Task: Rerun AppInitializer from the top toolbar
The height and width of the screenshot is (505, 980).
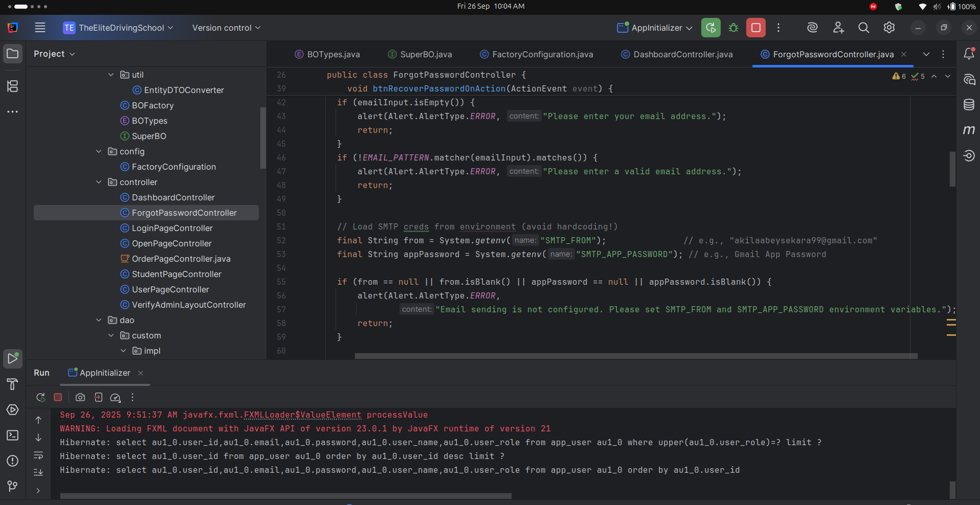Action: point(711,28)
